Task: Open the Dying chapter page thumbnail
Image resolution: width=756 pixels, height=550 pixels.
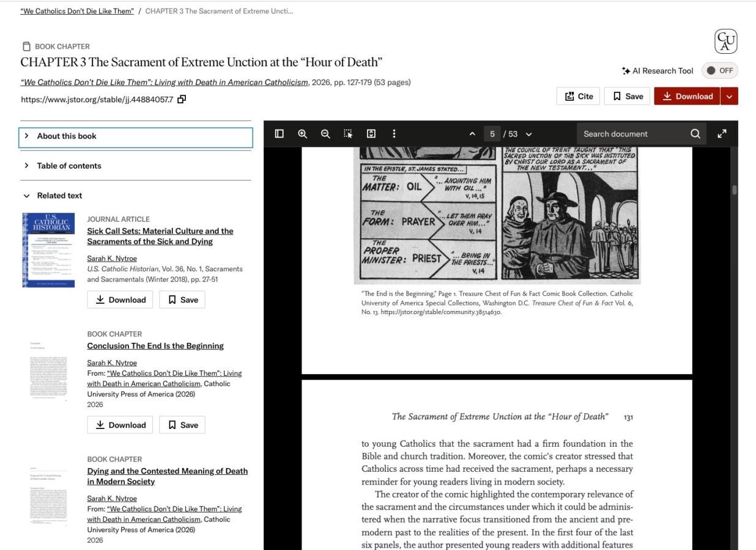Action: [48, 497]
